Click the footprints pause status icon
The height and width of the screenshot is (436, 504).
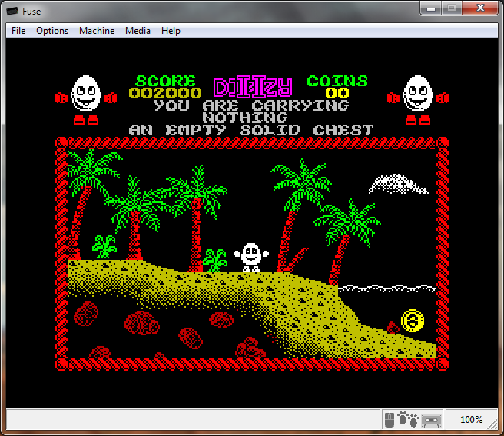tap(408, 419)
